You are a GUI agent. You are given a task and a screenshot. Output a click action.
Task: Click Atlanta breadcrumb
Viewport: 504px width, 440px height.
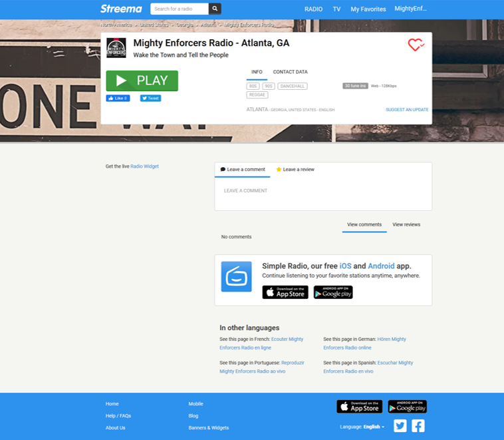click(x=209, y=25)
